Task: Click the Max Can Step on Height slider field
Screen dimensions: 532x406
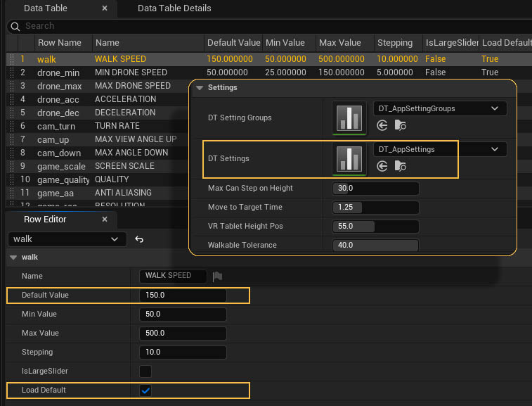Action: (376, 189)
